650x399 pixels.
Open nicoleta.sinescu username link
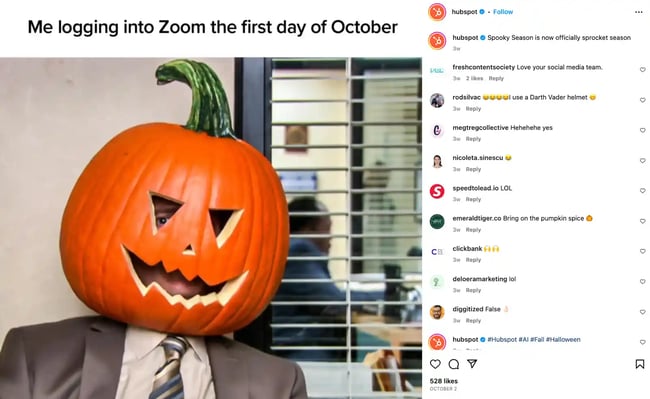[x=478, y=157]
